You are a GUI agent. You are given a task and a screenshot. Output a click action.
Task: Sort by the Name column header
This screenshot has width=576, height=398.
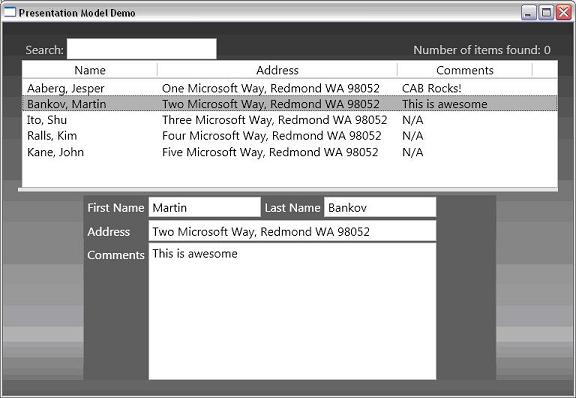coord(90,70)
